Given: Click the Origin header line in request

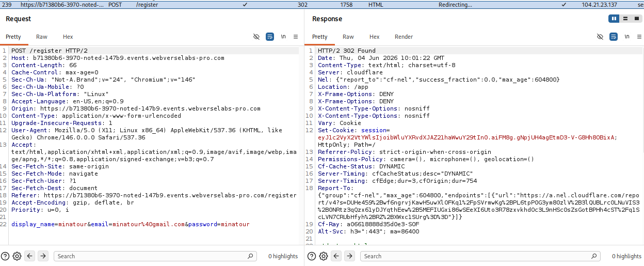Looking at the screenshot, I should [x=136, y=108].
